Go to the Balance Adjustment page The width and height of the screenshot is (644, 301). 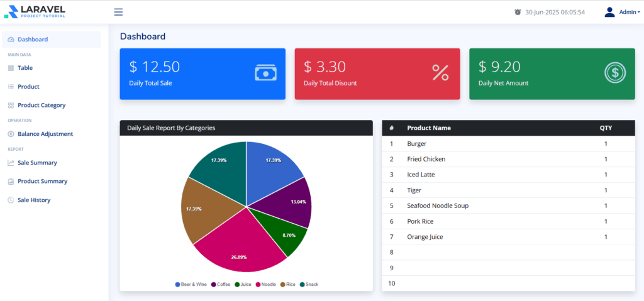coord(45,134)
